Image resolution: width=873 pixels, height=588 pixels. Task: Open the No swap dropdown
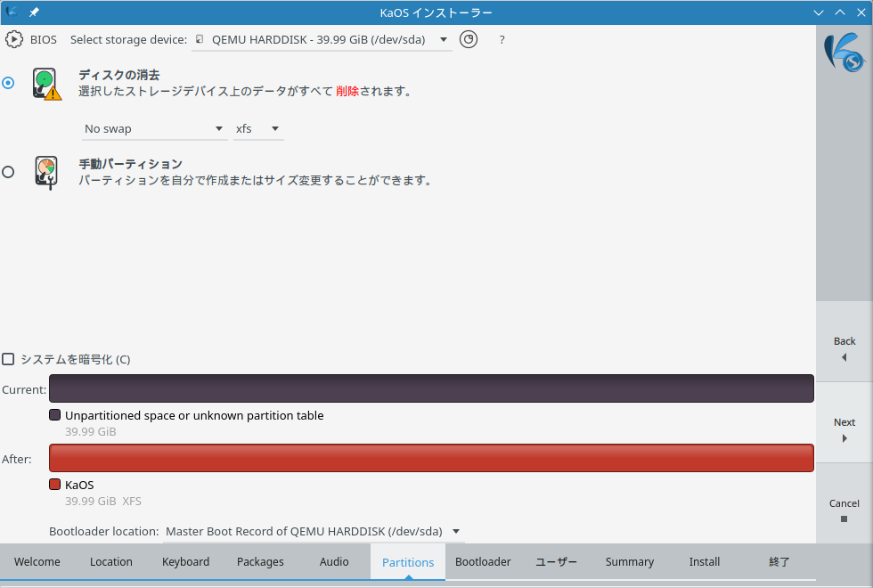tap(154, 128)
